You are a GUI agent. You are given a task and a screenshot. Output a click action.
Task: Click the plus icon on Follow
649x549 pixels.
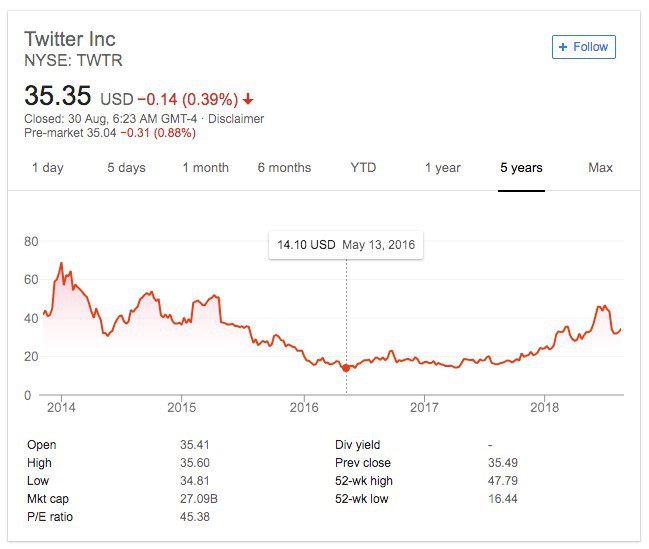pos(563,47)
